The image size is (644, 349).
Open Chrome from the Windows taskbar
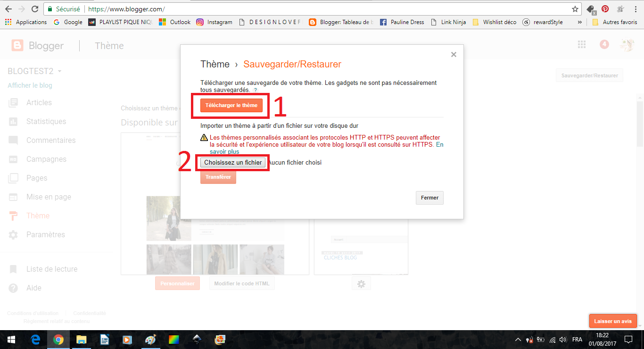click(x=58, y=340)
